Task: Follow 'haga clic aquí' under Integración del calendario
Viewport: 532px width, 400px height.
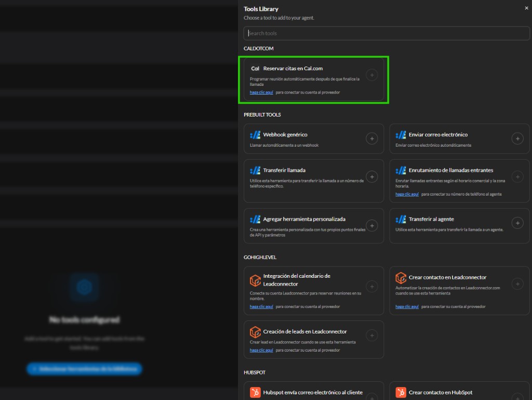Action: [x=261, y=306]
